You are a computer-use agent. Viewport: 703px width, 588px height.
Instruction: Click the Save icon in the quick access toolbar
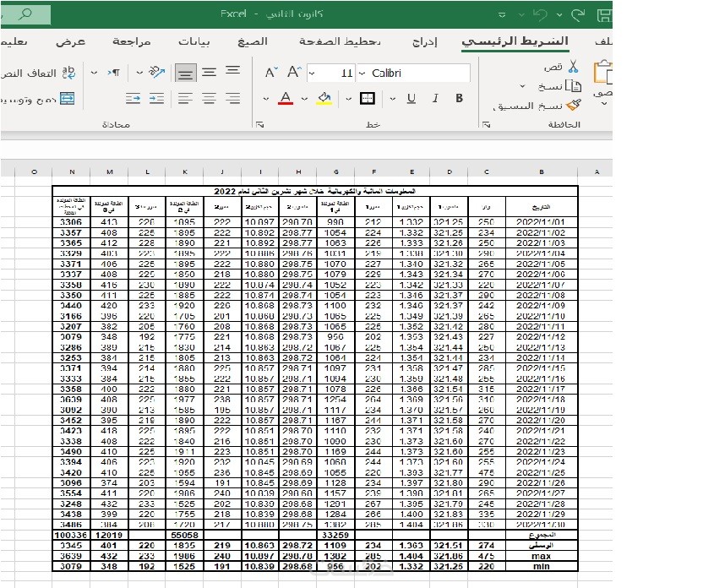pyautogui.click(x=605, y=15)
